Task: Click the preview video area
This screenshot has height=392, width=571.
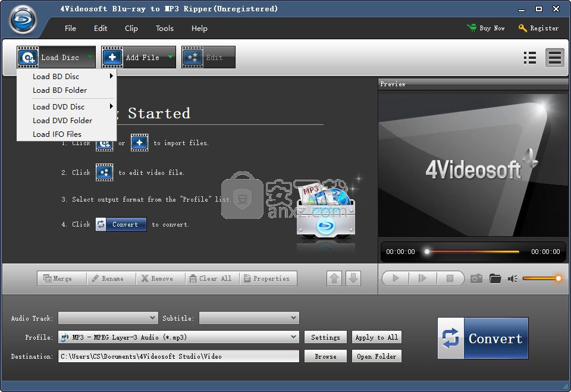Action: (x=473, y=165)
